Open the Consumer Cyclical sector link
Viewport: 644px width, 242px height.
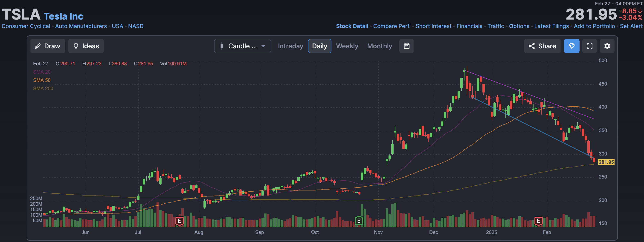pos(26,26)
